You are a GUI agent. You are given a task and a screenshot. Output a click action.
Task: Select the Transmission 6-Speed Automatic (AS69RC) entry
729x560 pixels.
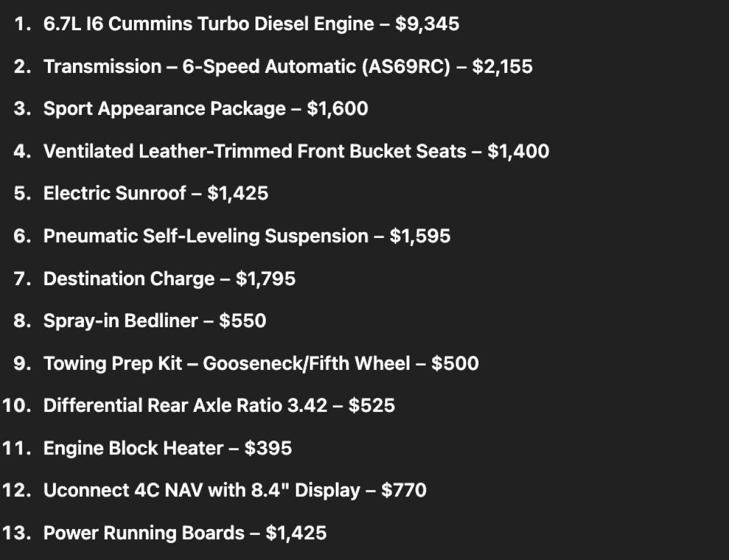(288, 66)
